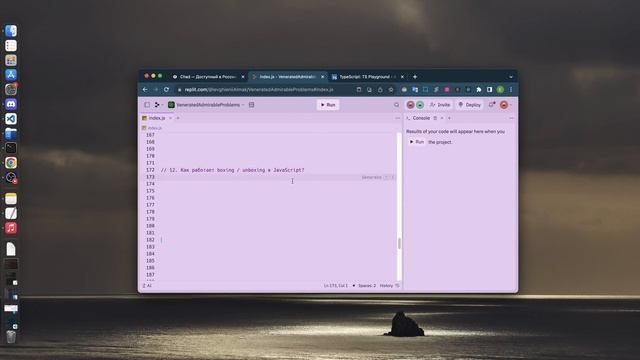Click the editor vertical scrollbar thumb
This screenshot has height=360, width=640.
coord(399,243)
